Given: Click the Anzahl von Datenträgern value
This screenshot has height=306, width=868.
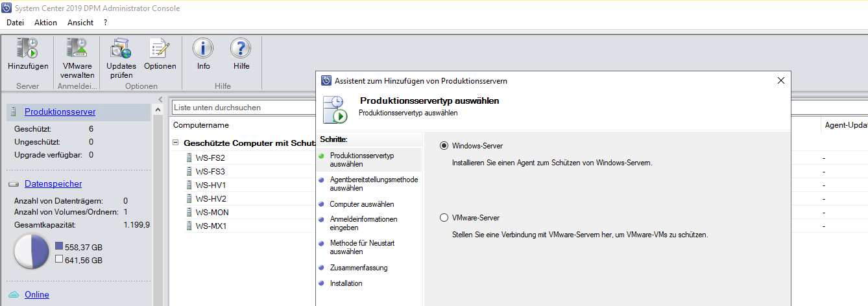Looking at the screenshot, I should (x=125, y=201).
